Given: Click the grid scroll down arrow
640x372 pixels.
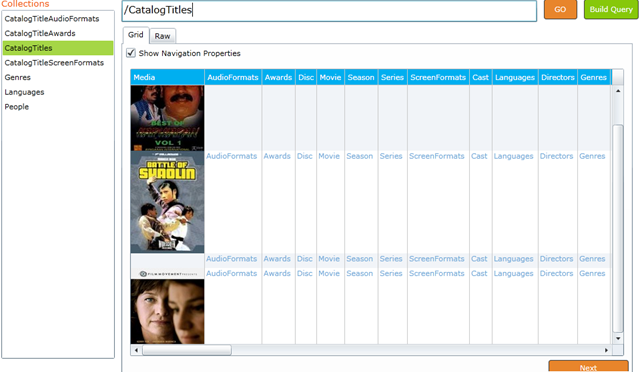Looking at the screenshot, I should pyautogui.click(x=618, y=339).
